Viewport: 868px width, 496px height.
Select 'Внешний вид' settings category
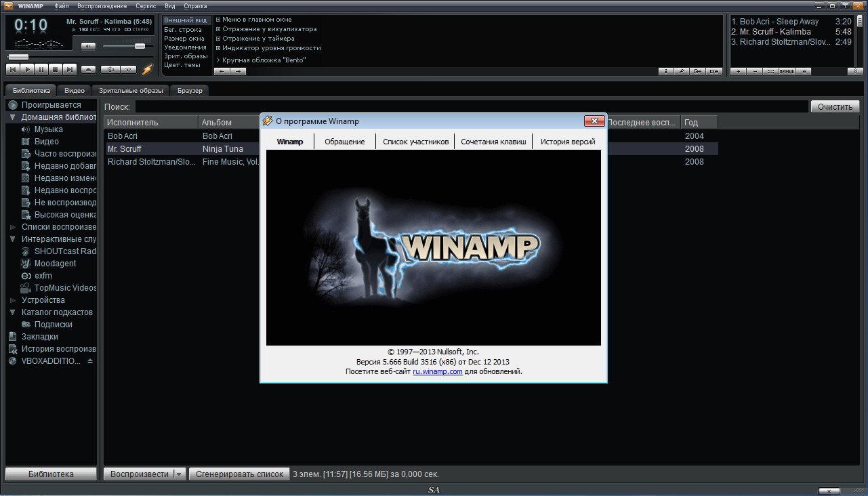point(186,20)
